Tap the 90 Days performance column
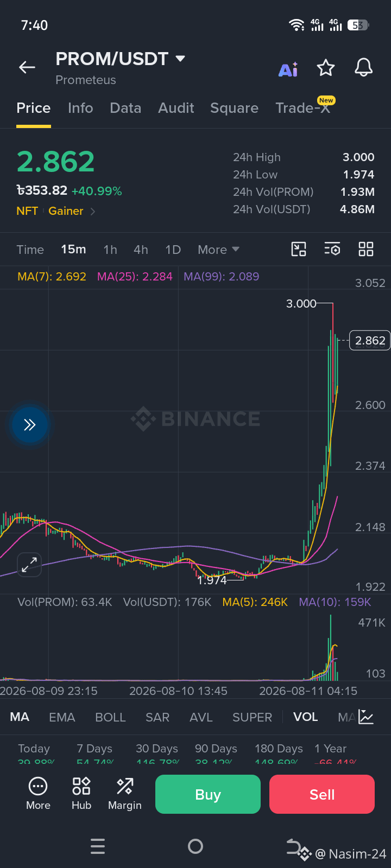 pos(216,755)
